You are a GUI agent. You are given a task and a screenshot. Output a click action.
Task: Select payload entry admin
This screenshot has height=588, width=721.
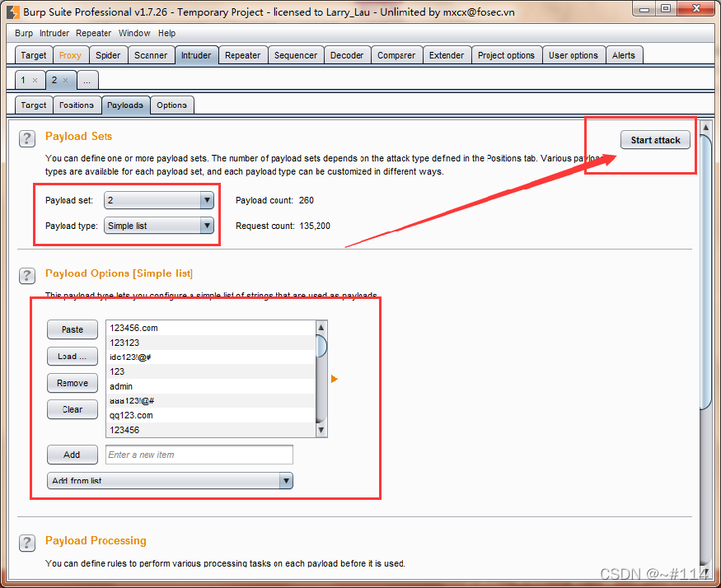point(211,386)
